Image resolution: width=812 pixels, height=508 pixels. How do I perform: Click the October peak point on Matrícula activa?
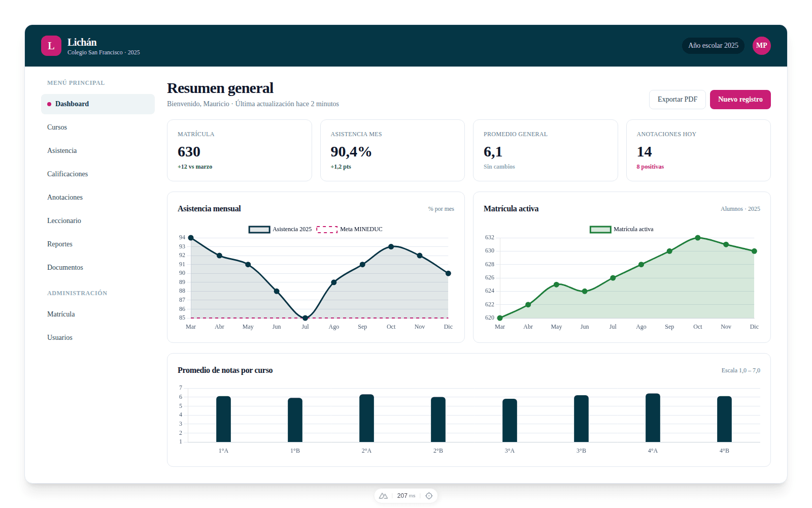pos(698,237)
